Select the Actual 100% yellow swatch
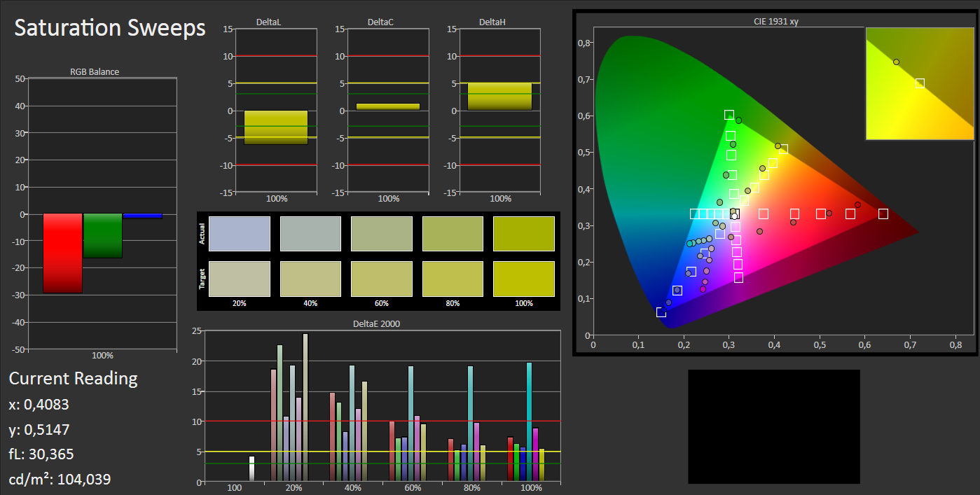 point(524,234)
